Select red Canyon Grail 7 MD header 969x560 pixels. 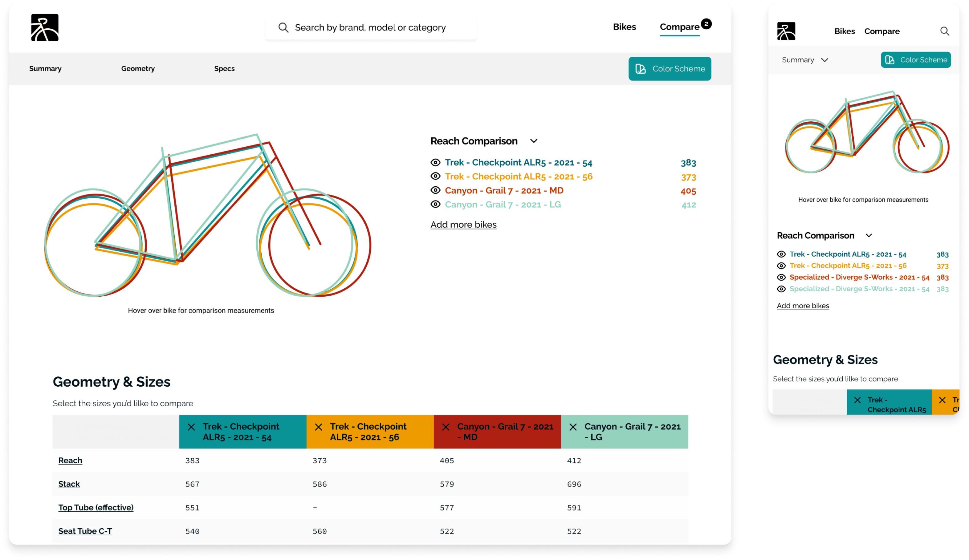click(498, 432)
